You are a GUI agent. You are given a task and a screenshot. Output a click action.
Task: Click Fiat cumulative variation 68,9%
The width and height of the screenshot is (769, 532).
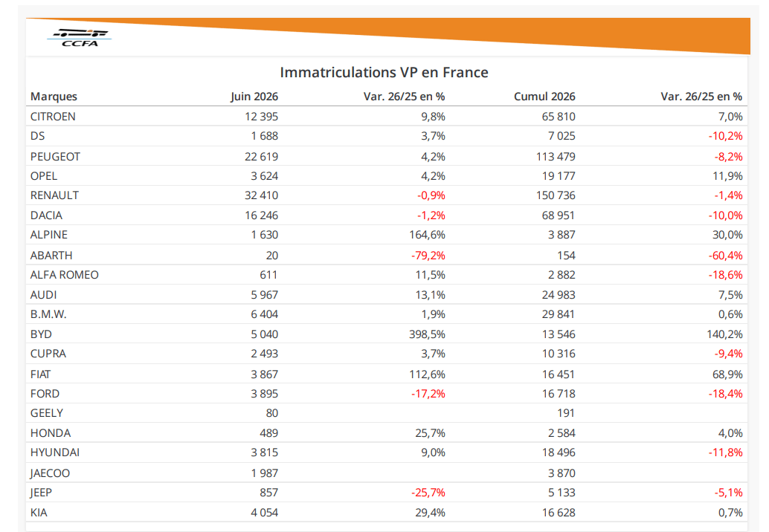coord(727,374)
